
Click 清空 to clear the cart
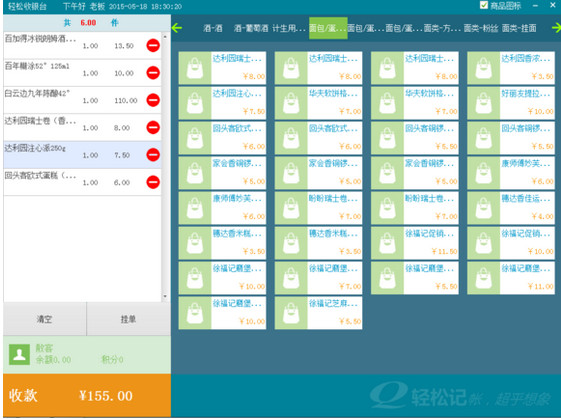[x=45, y=319]
